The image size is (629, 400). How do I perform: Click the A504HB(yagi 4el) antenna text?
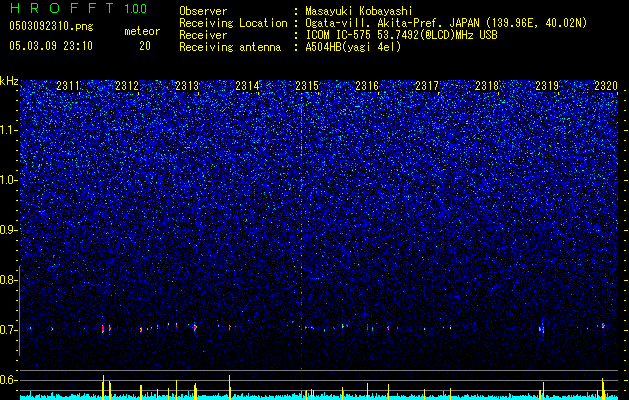pyautogui.click(x=353, y=47)
